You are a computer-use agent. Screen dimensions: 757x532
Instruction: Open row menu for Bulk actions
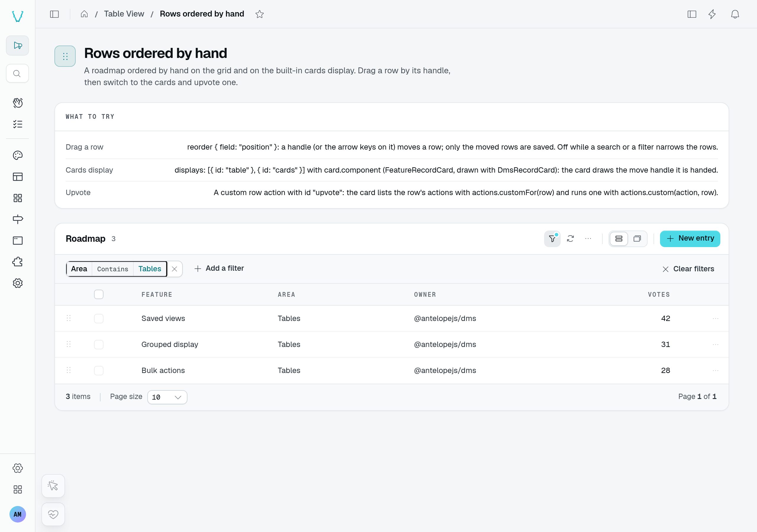click(x=716, y=371)
